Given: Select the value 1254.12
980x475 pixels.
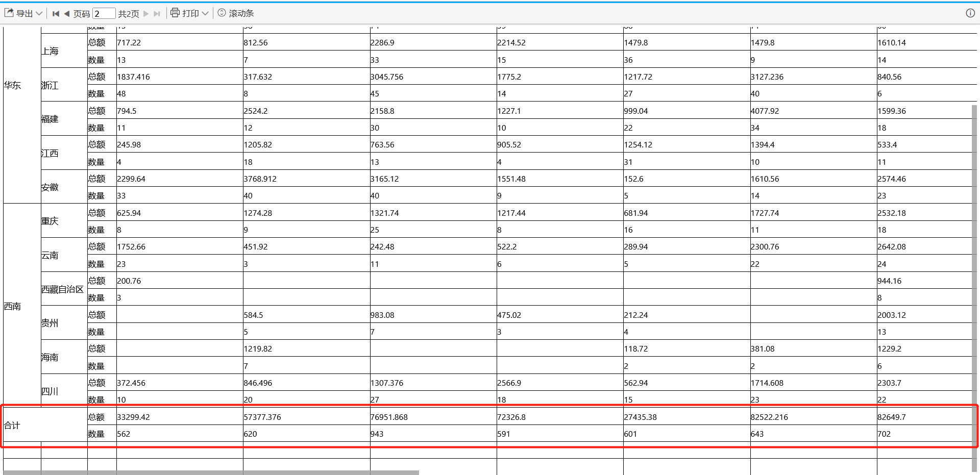Looking at the screenshot, I should click(639, 145).
